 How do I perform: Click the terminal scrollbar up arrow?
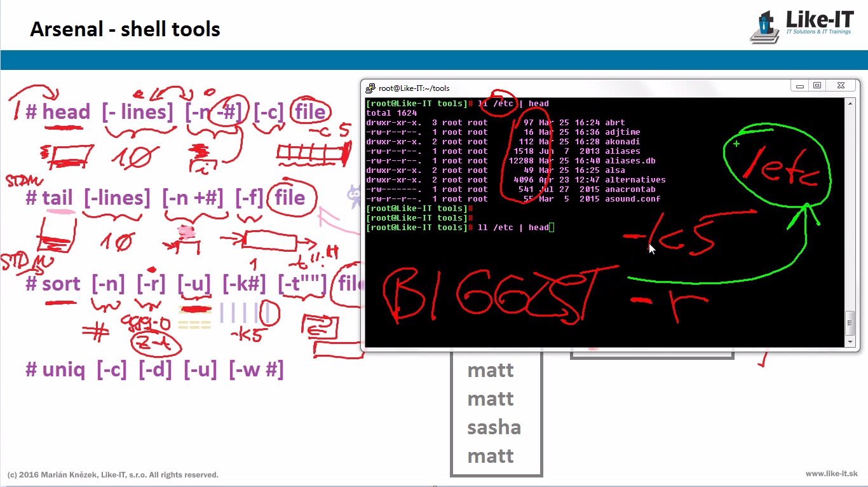pyautogui.click(x=850, y=104)
